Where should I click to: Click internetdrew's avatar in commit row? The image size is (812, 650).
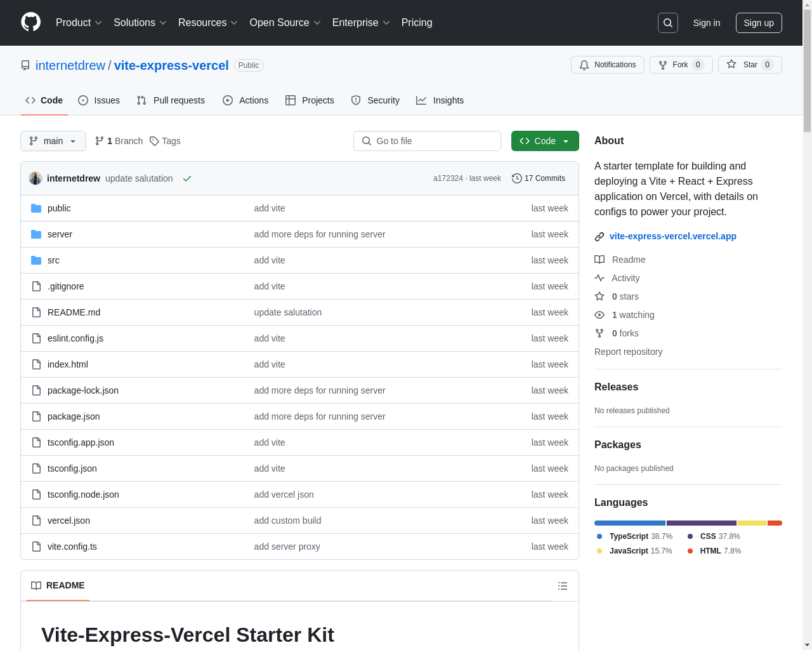pyautogui.click(x=36, y=178)
